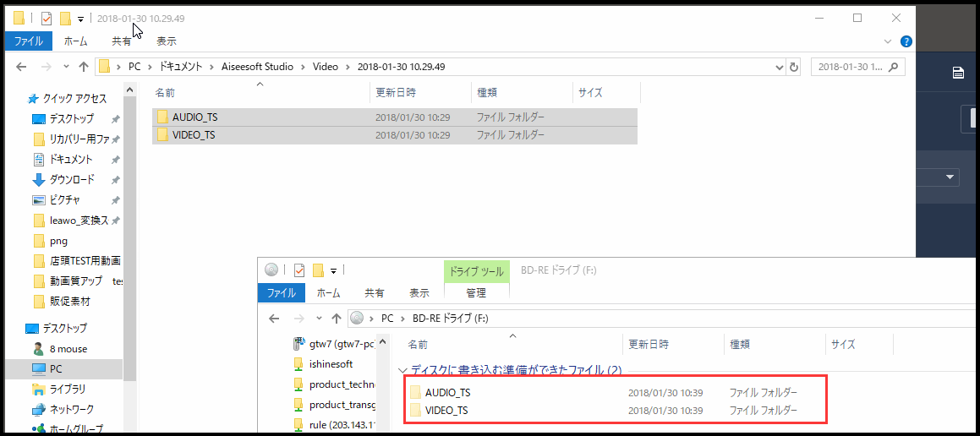Open recent locations dropdown in the BD-RE window
Screen dimensions: 980x436
(320, 319)
